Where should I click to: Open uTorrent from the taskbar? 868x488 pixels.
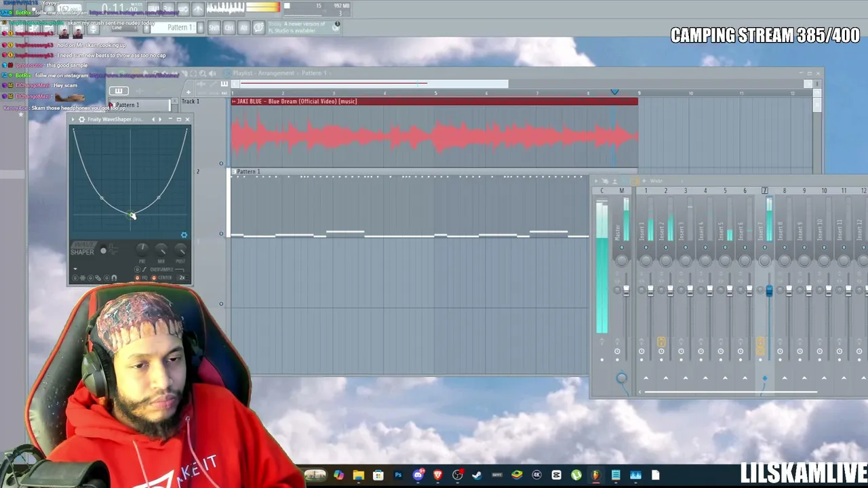click(x=576, y=475)
